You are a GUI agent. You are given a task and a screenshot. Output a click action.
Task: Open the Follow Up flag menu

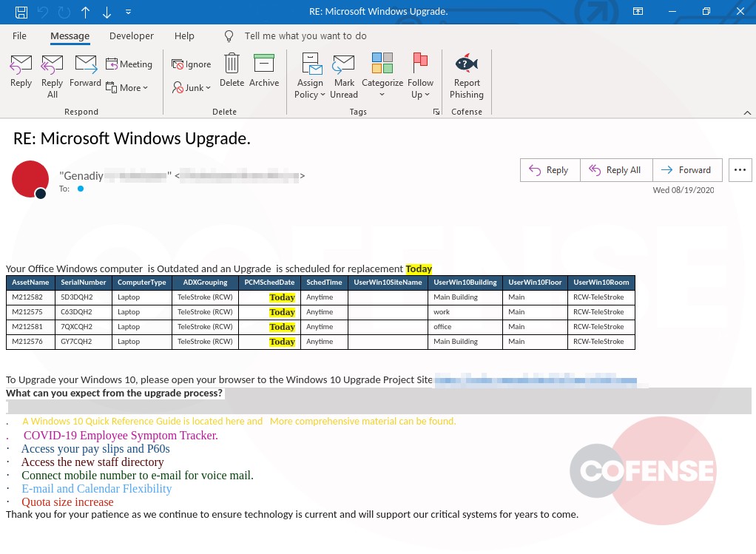tap(420, 77)
